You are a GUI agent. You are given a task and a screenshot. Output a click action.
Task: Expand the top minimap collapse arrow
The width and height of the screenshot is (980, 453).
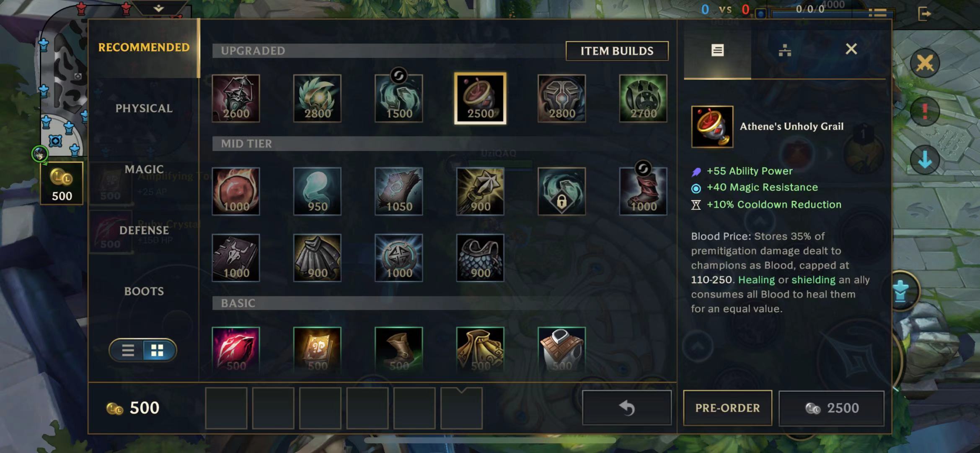pos(158,8)
